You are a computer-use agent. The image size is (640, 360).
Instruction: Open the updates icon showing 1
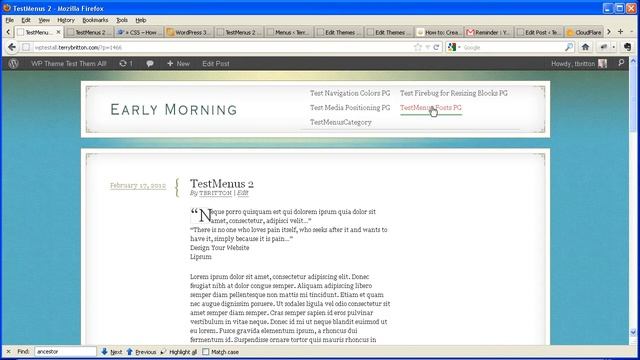tap(126, 64)
